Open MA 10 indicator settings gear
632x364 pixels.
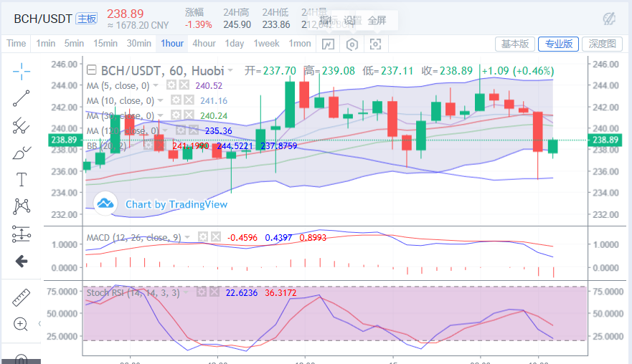click(x=176, y=100)
